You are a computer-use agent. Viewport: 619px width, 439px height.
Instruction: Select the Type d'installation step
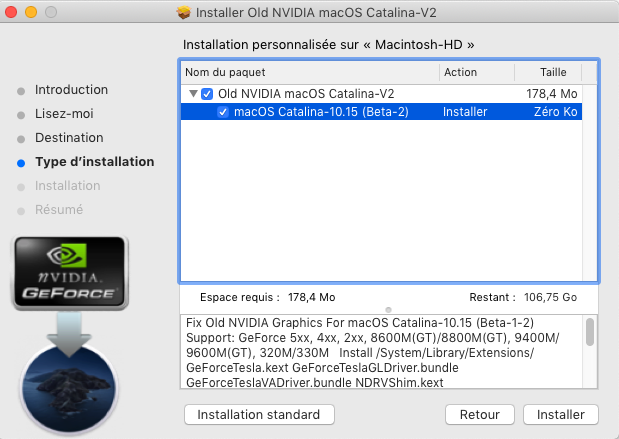[x=94, y=162]
